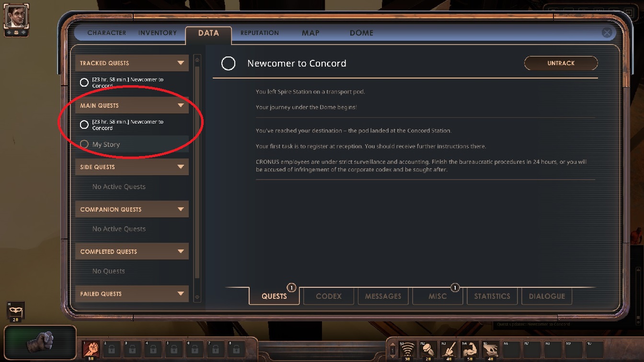644x362 pixels.
Task: Click the quest list scrollbar
Action: click(197, 178)
